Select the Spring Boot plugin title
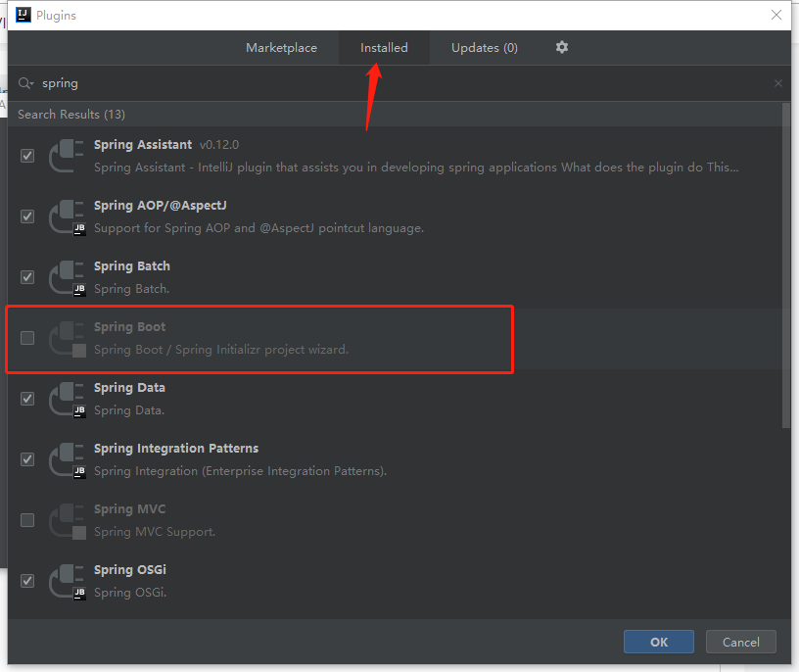Image resolution: width=799 pixels, height=672 pixels. point(129,327)
